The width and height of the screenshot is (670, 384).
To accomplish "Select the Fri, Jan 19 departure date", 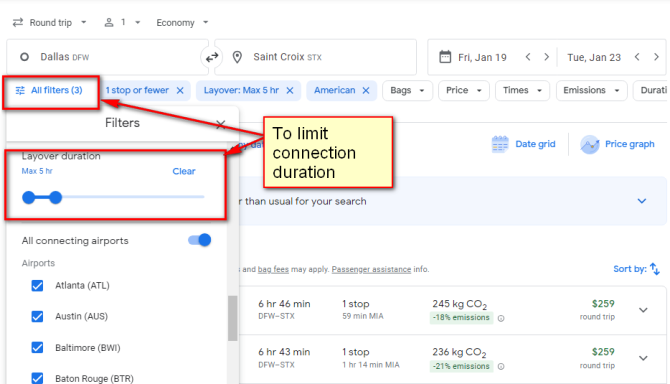I will 482,57.
